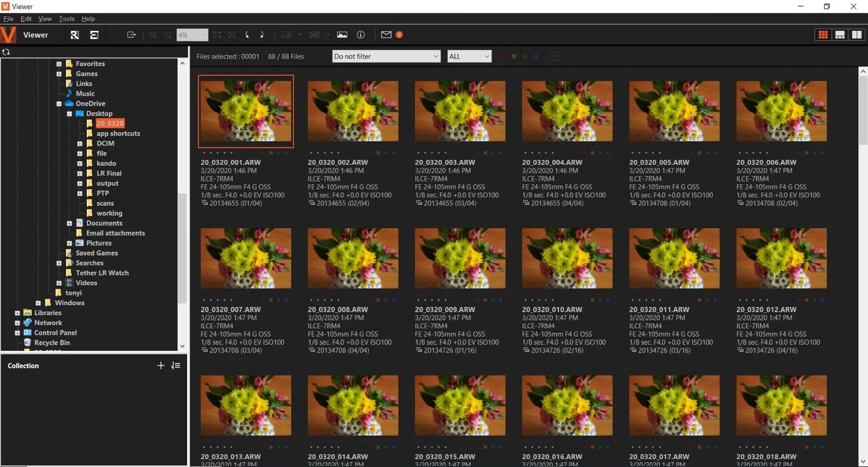Image resolution: width=868 pixels, height=467 pixels.
Task: Launch Edit app from toolbar icon
Action: point(94,35)
